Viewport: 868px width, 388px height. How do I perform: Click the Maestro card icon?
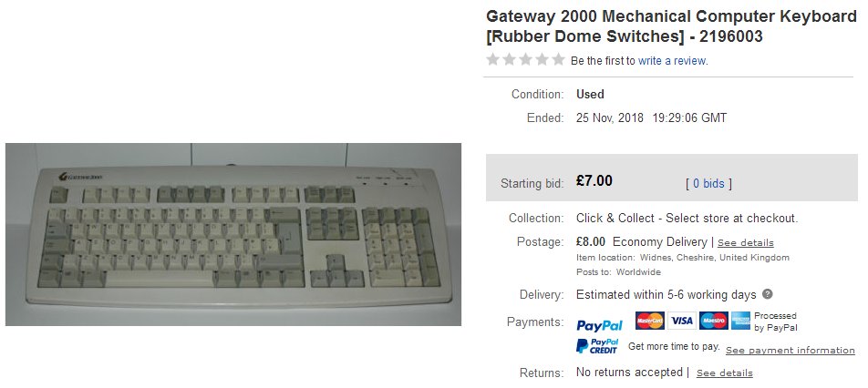(714, 321)
